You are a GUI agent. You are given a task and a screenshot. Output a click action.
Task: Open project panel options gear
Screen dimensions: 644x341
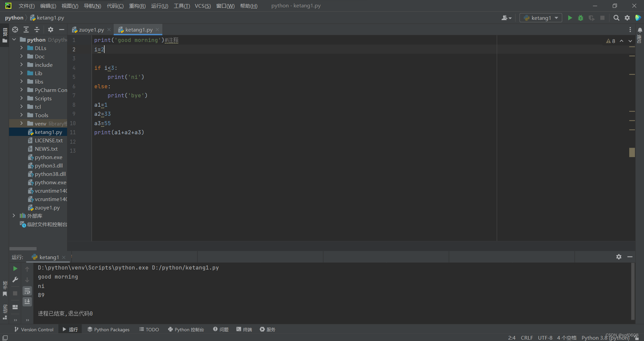pyautogui.click(x=51, y=30)
